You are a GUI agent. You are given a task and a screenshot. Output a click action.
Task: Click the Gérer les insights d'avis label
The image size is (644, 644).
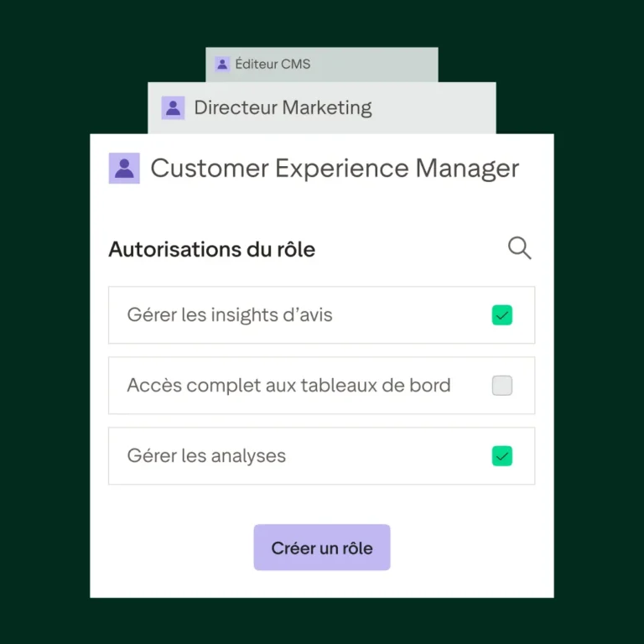(x=230, y=315)
